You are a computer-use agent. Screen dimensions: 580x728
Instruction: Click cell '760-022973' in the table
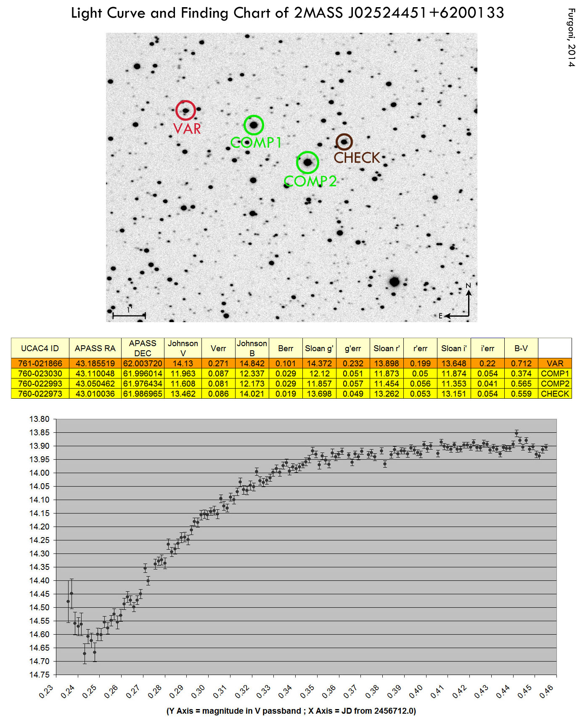(40, 394)
